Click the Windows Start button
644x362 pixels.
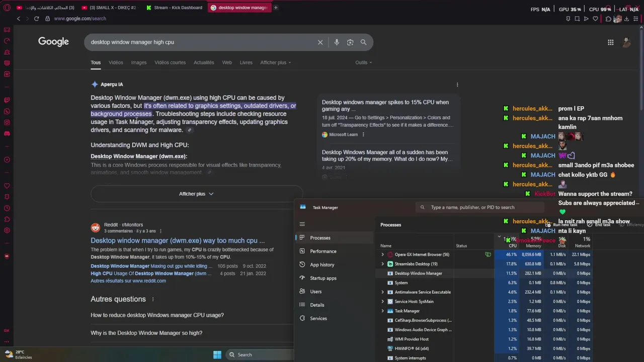click(x=217, y=355)
